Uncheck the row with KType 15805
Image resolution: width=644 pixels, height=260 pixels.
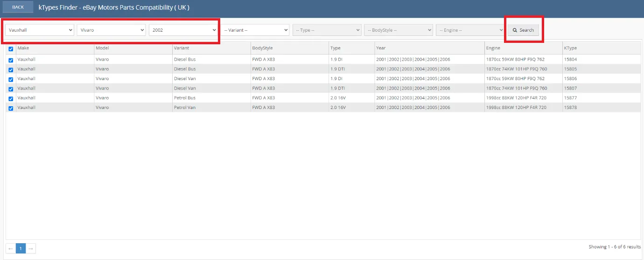tap(11, 69)
